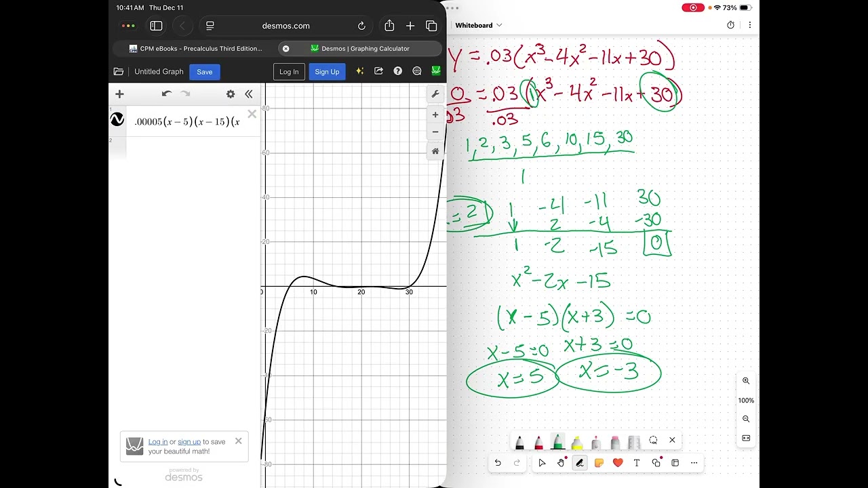This screenshot has height=488, width=868.
Task: Dismiss the save your math prompt
Action: pyautogui.click(x=238, y=441)
